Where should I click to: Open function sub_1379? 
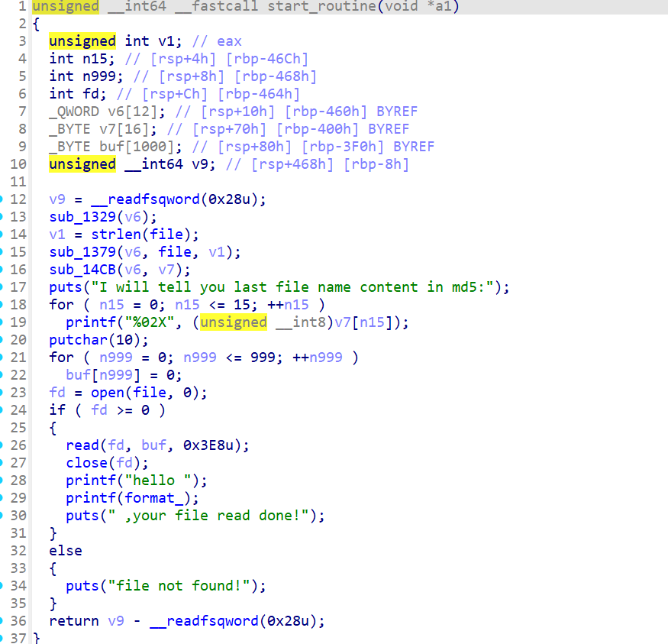tap(82, 252)
